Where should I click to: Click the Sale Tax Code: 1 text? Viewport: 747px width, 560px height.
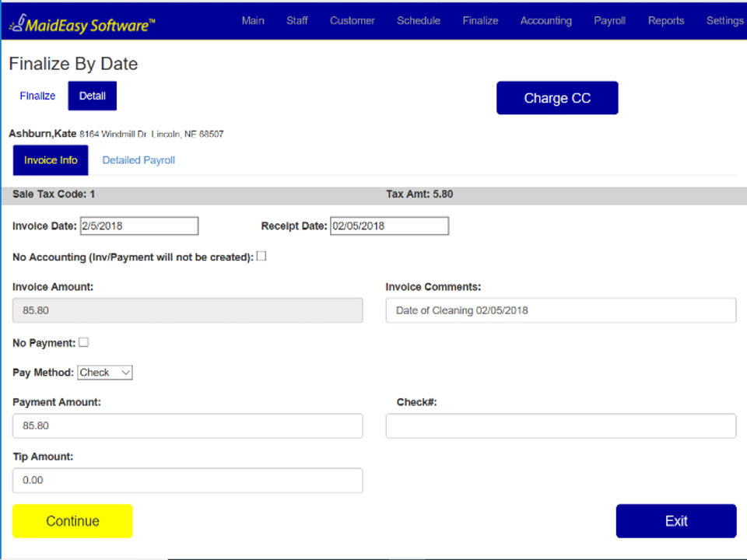coord(54,194)
